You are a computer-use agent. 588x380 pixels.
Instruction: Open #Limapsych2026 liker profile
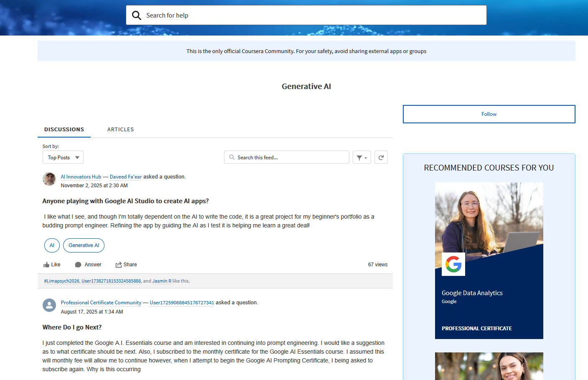click(61, 281)
